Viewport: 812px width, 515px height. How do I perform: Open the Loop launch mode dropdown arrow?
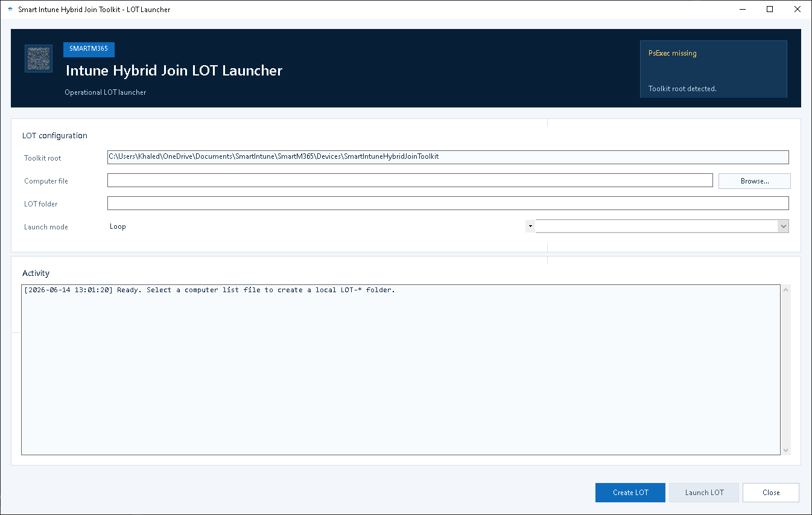[x=530, y=226]
